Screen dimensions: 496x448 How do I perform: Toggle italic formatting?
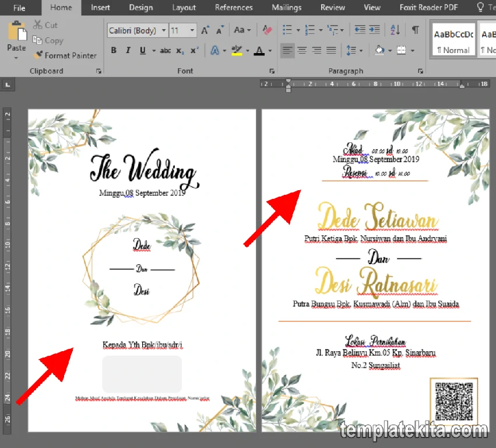pyautogui.click(x=128, y=50)
